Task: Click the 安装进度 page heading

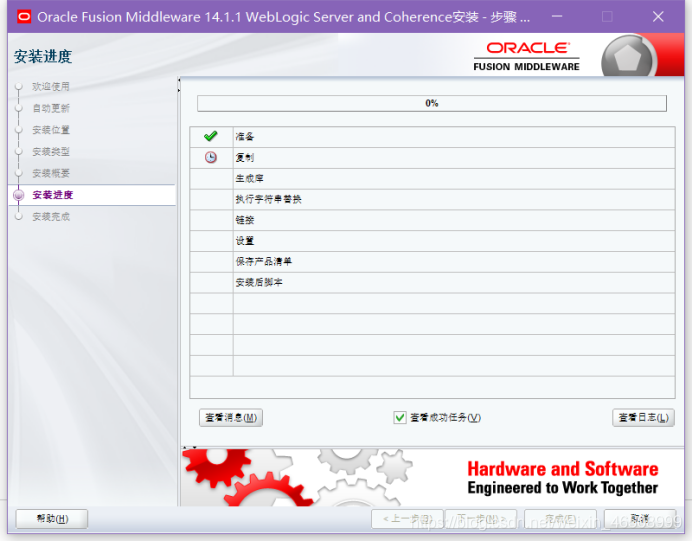Action: [43, 56]
